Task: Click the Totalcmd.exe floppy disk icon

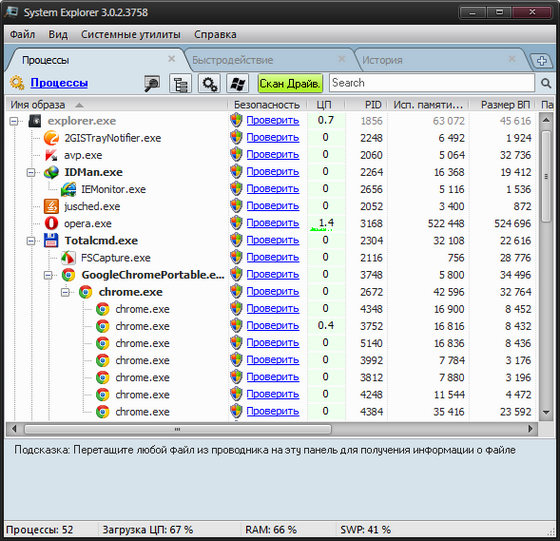Action: coord(51,240)
